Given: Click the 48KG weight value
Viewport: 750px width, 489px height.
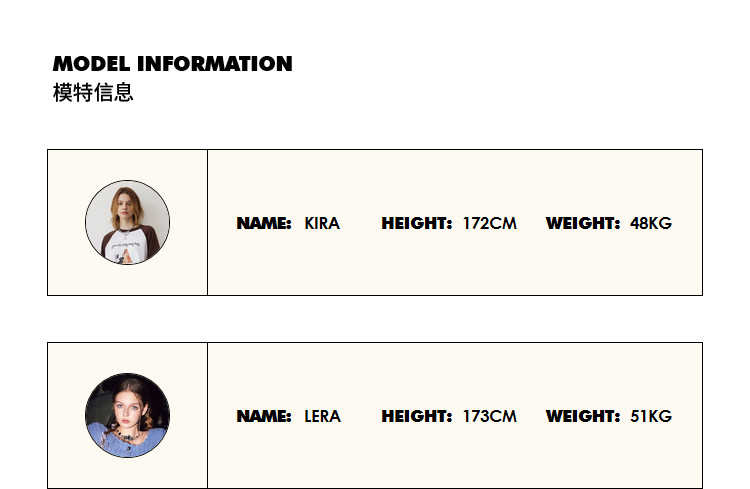Looking at the screenshot, I should click(x=651, y=223).
